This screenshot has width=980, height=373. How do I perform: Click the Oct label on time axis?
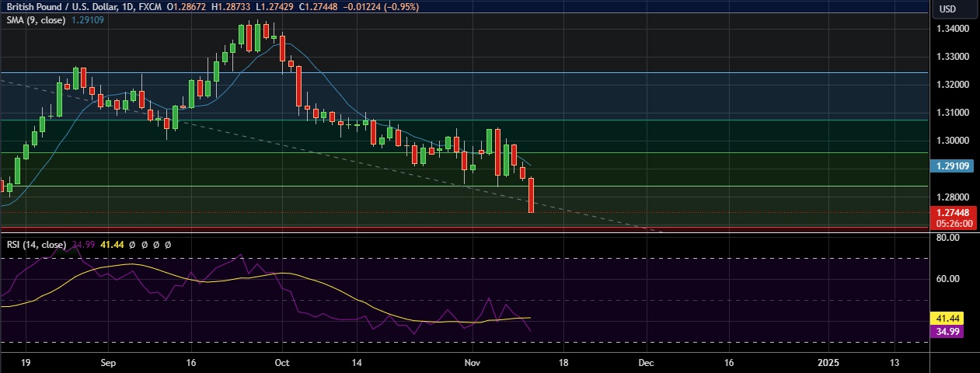[x=282, y=363]
